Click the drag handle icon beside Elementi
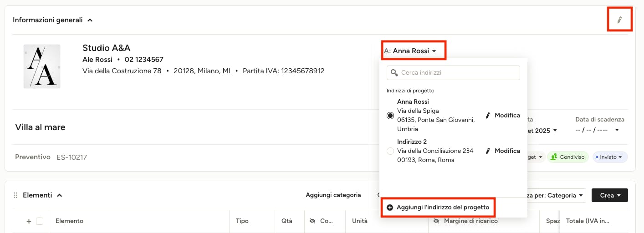Viewport: 644px width, 233px height. 16,195
